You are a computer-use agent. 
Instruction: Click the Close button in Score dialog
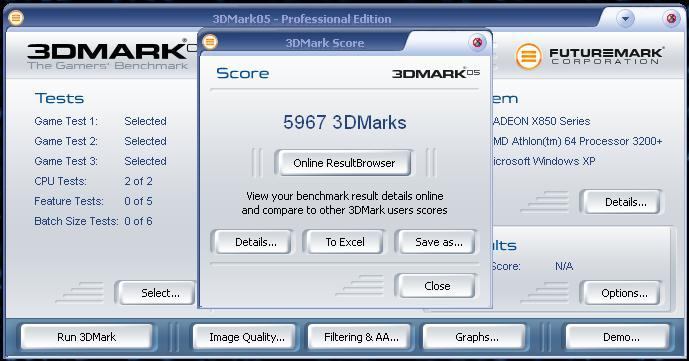437,286
